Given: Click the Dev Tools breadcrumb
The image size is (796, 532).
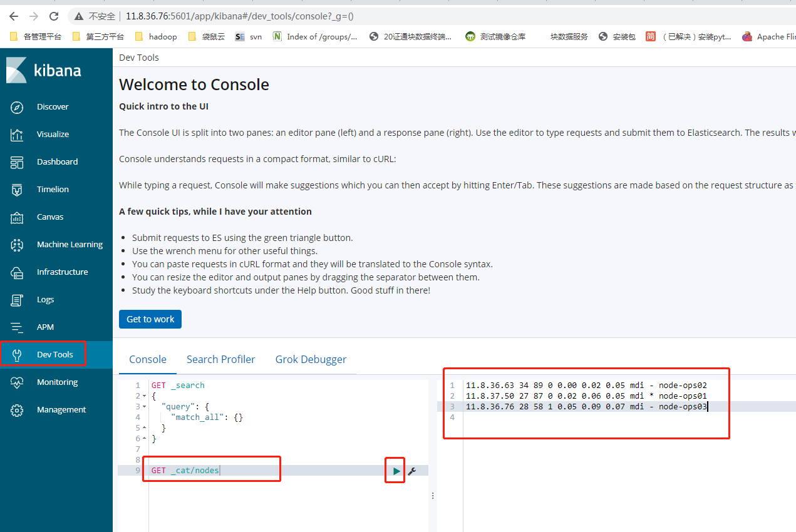Looking at the screenshot, I should point(139,58).
